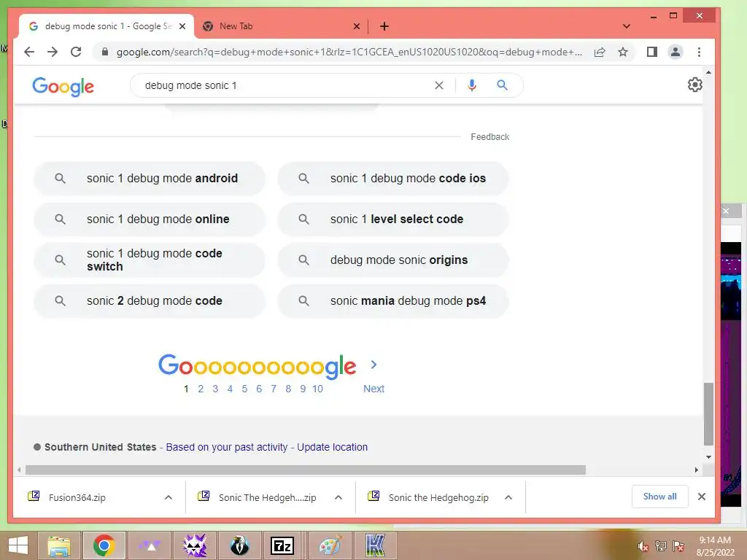Open File Explorer from taskbar

pyautogui.click(x=59, y=545)
